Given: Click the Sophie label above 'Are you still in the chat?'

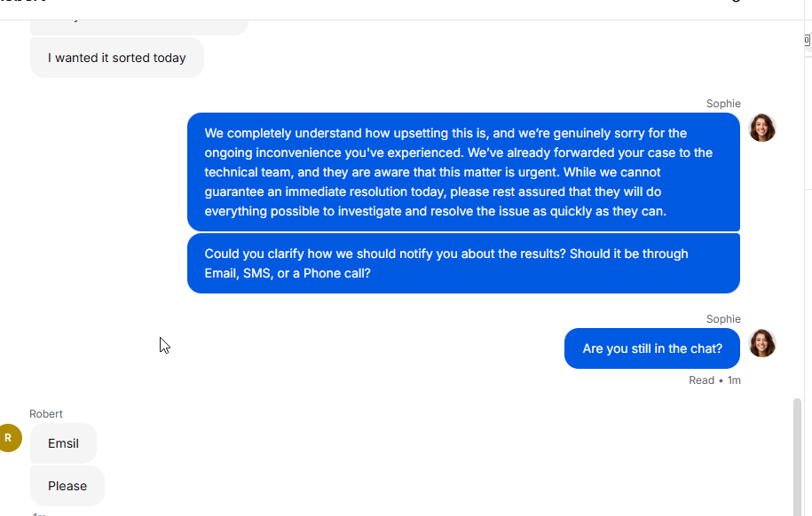Looking at the screenshot, I should (x=723, y=319).
